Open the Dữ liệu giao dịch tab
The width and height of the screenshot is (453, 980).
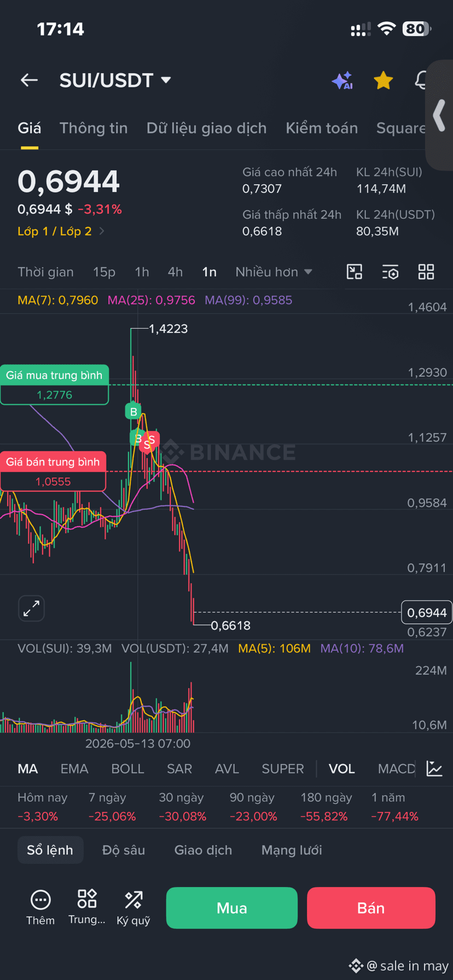tap(206, 128)
